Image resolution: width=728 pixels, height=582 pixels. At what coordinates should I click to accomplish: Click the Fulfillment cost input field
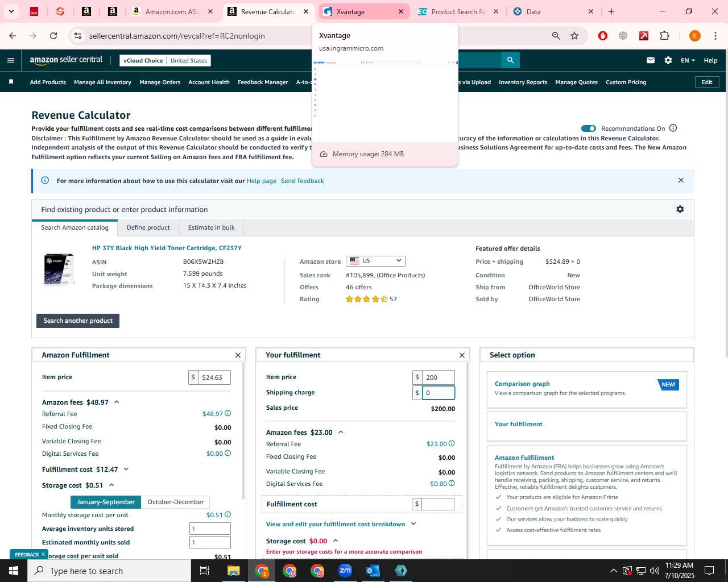coord(438,504)
